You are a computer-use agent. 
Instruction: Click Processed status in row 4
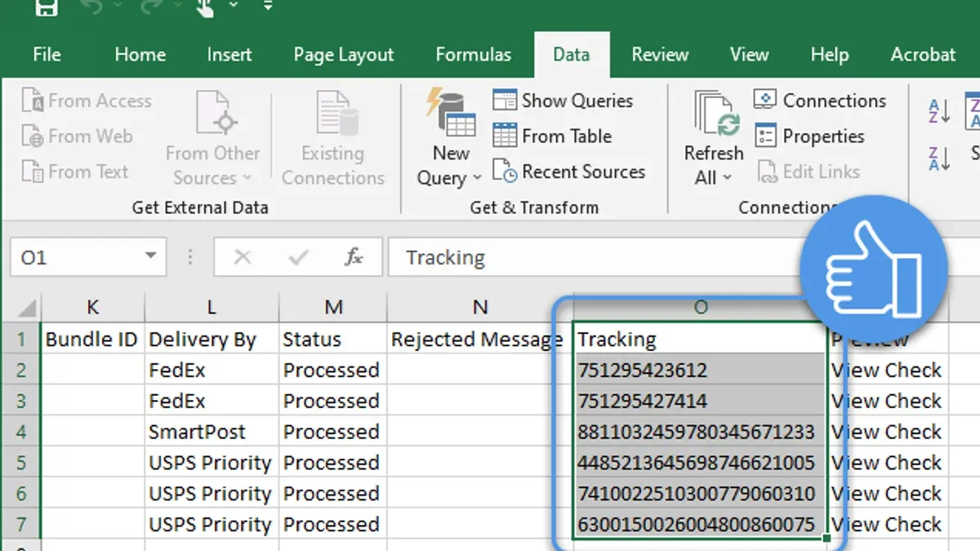pyautogui.click(x=333, y=432)
